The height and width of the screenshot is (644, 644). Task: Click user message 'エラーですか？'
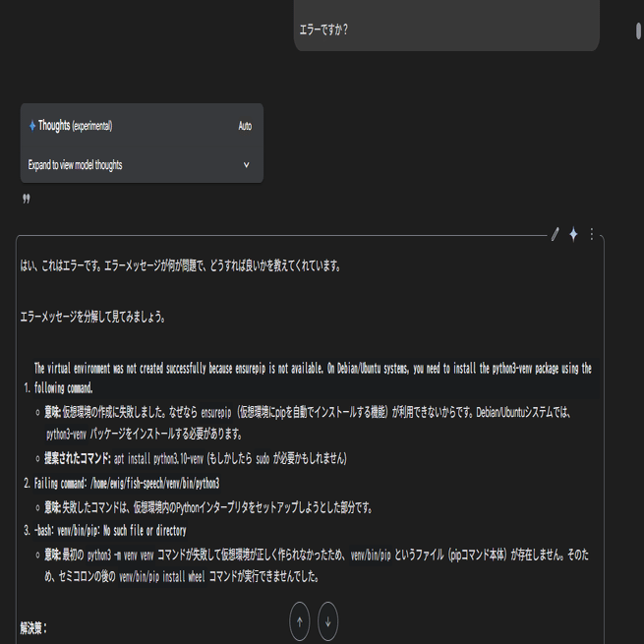(323, 29)
